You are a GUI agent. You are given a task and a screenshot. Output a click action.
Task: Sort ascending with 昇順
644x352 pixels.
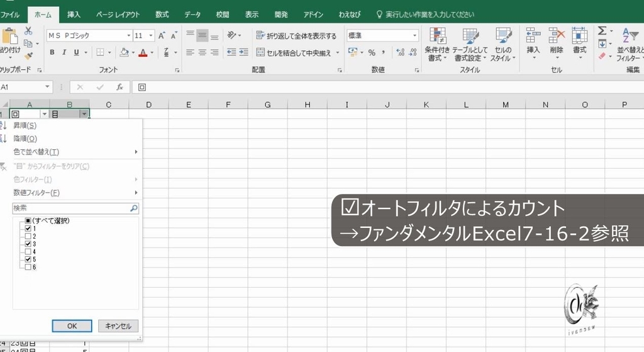click(x=25, y=125)
